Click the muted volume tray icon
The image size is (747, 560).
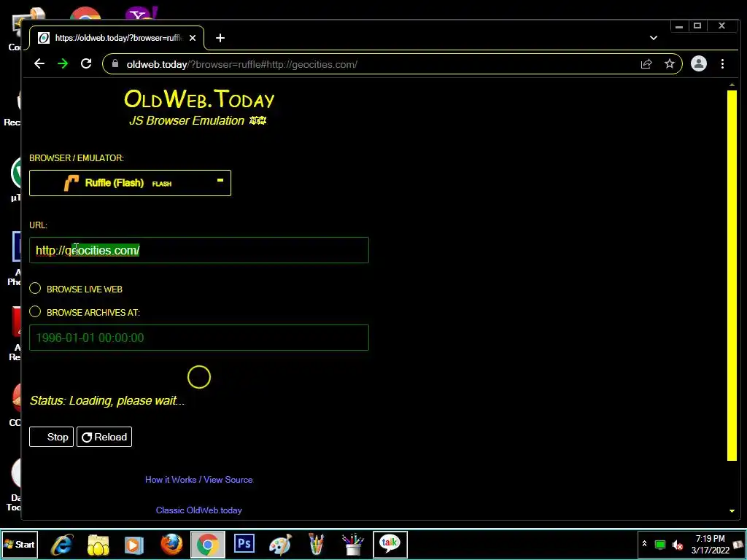tap(678, 544)
